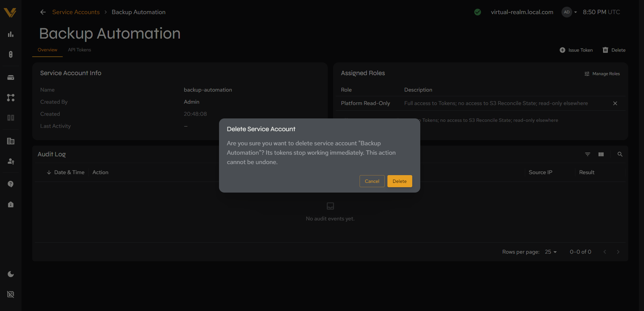Go to next audit log page

618,252
